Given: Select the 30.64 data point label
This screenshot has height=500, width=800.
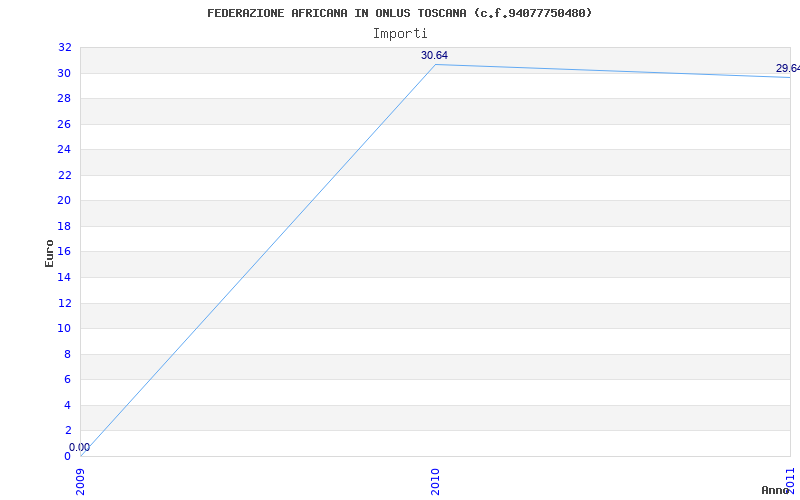Looking at the screenshot, I should [x=434, y=56].
